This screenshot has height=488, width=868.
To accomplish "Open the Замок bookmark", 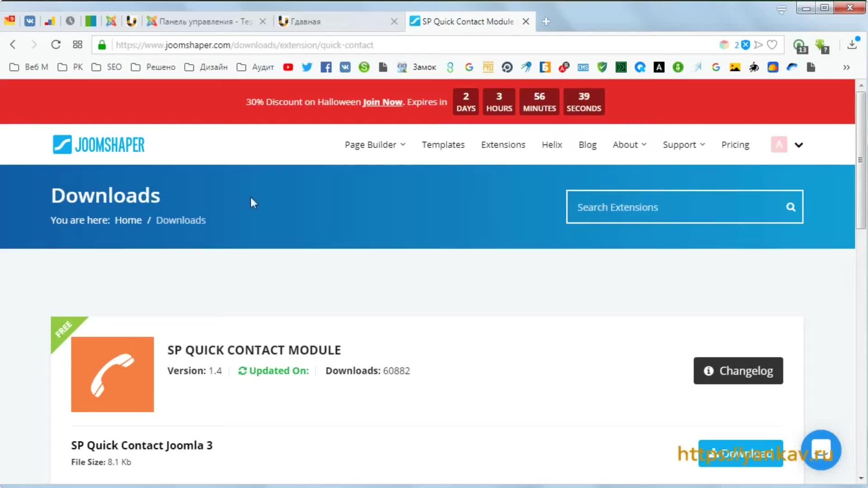I will point(416,67).
